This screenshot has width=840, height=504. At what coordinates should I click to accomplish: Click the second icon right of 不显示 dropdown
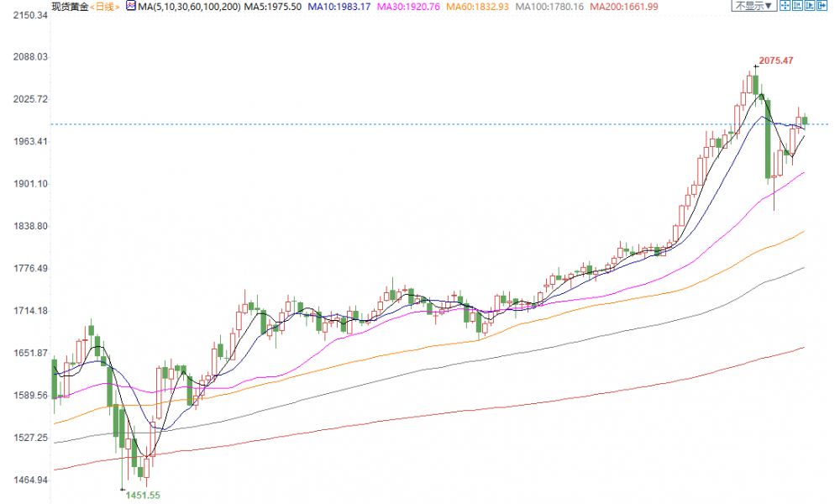pos(799,6)
